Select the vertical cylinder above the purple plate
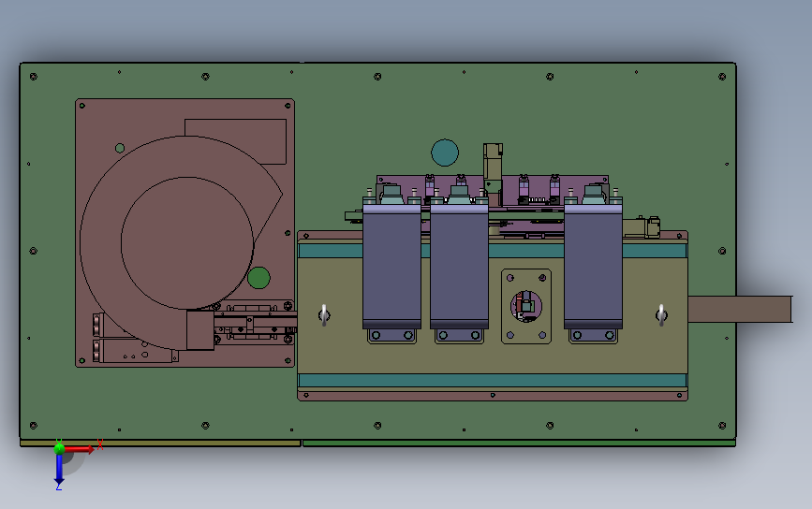Image resolution: width=812 pixels, height=509 pixels. 493,162
